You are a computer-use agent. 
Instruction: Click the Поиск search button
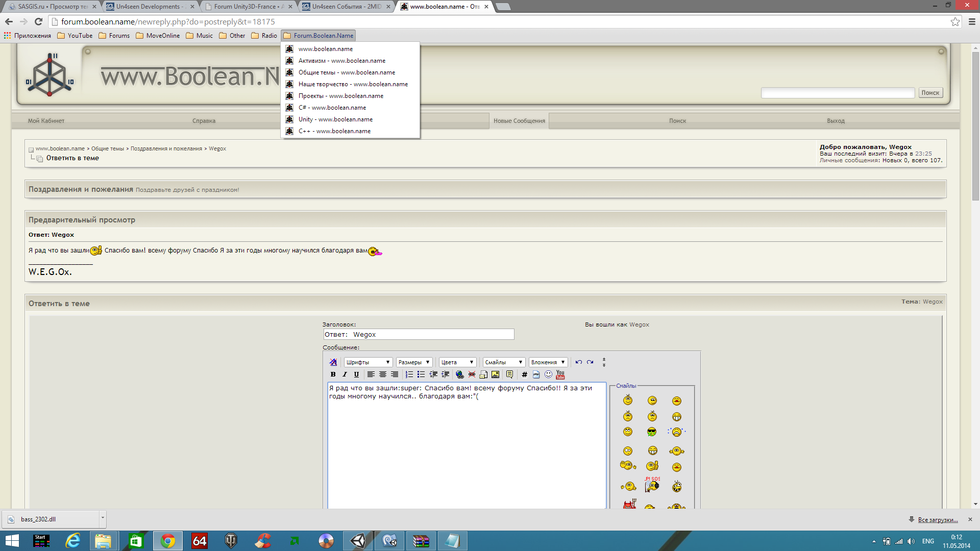click(x=930, y=93)
